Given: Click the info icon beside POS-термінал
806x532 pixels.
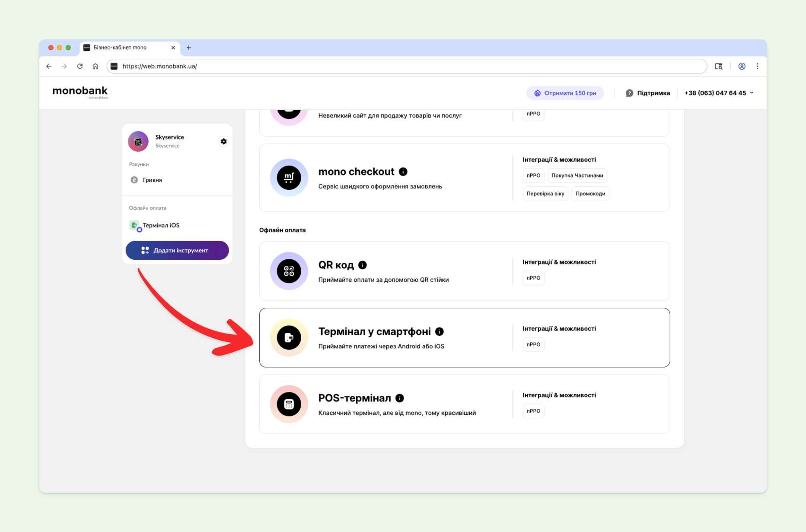Looking at the screenshot, I should pos(400,398).
